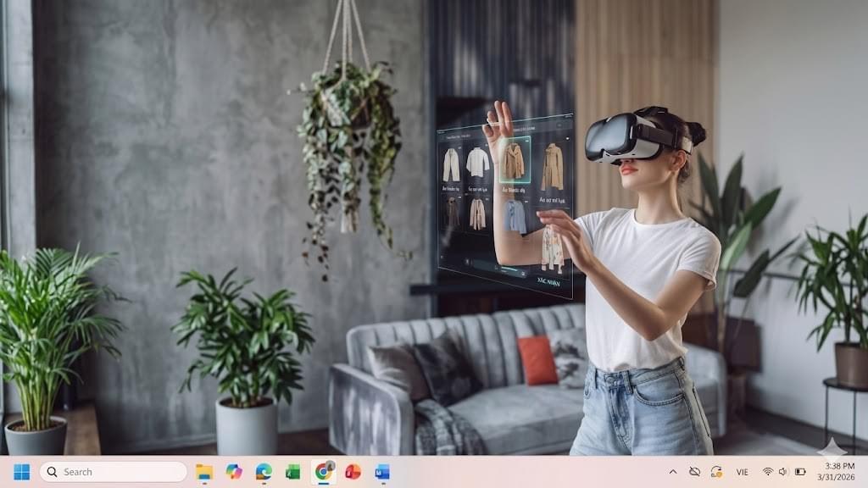Screen dimensions: 868x488
Task: Open the Windows Update tray icon
Action: coord(716,472)
